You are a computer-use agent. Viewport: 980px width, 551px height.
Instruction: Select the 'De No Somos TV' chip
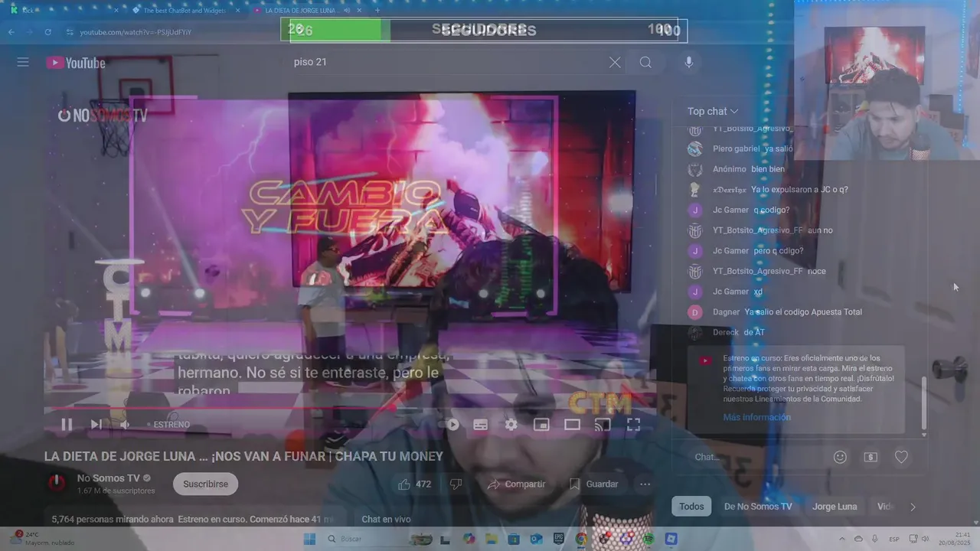point(758,507)
